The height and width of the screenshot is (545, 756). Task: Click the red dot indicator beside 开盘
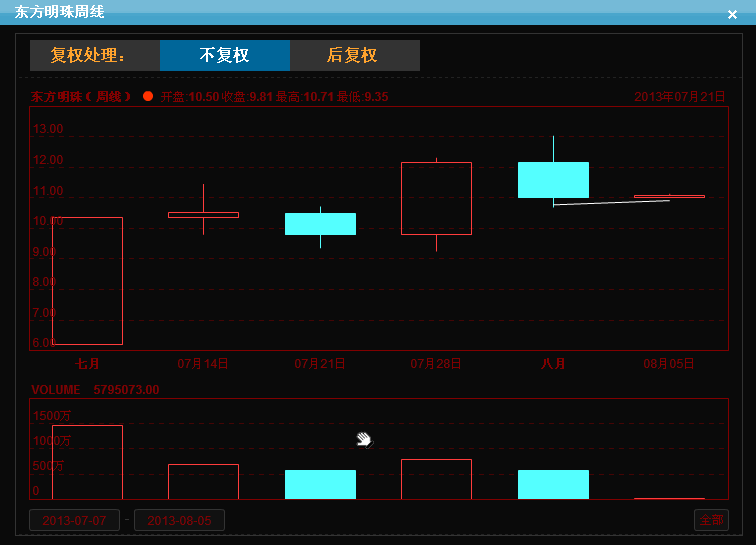(148, 96)
